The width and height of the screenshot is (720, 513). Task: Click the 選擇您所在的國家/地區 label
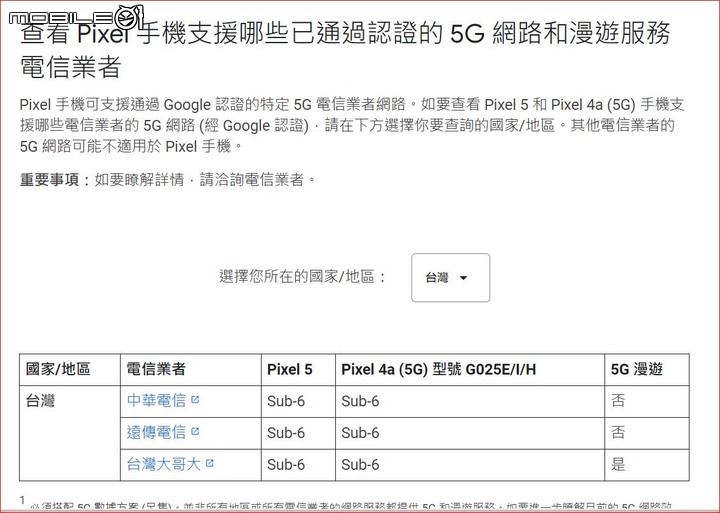302,276
